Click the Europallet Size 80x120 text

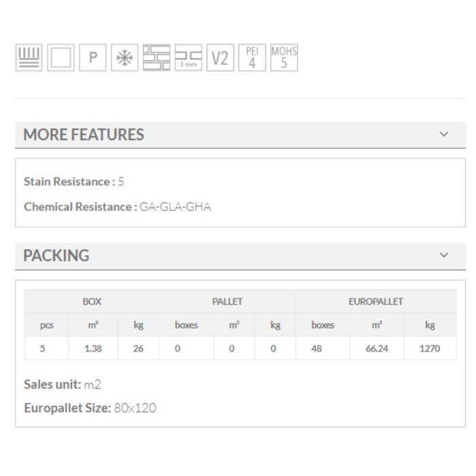click(x=134, y=409)
